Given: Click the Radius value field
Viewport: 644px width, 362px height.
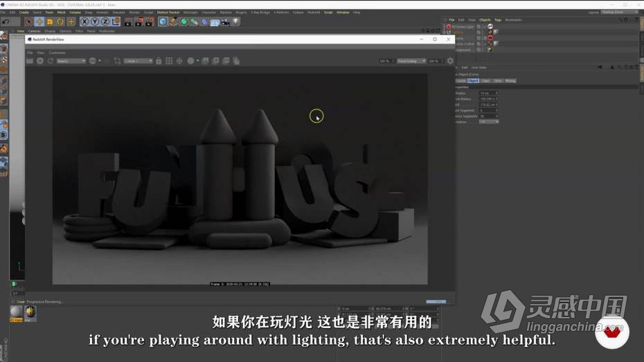Looking at the screenshot, I should [x=488, y=93].
